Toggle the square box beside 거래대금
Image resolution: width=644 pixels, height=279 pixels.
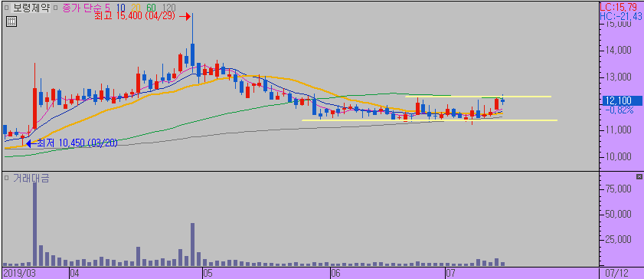(x=7, y=178)
